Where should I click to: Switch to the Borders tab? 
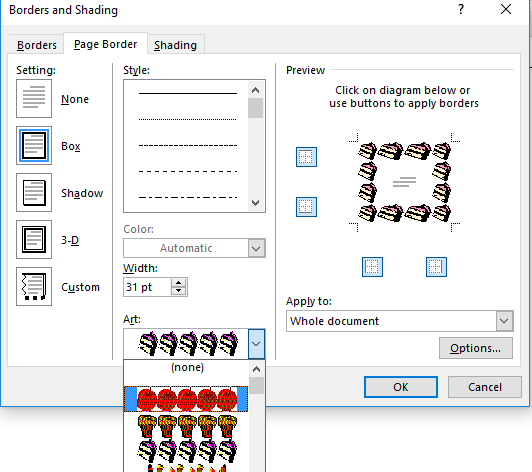[37, 45]
